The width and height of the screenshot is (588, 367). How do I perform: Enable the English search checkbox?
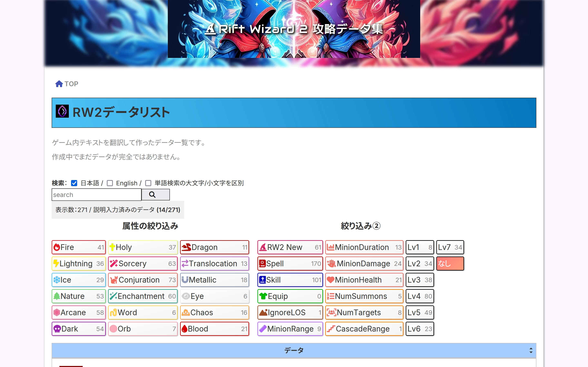[110, 183]
